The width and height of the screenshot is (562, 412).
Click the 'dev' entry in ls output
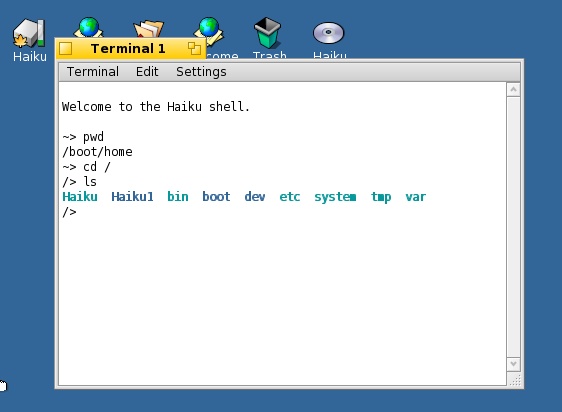coord(255,196)
